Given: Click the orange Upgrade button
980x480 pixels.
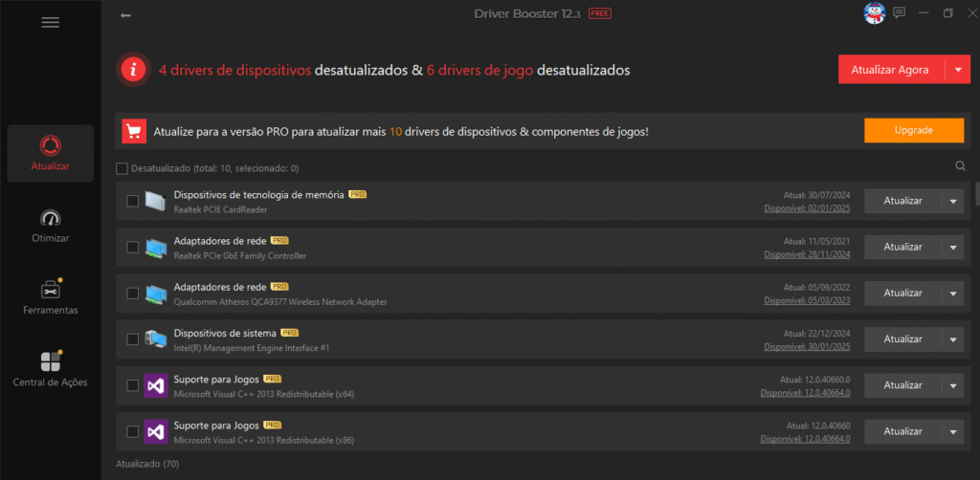Looking at the screenshot, I should (914, 130).
